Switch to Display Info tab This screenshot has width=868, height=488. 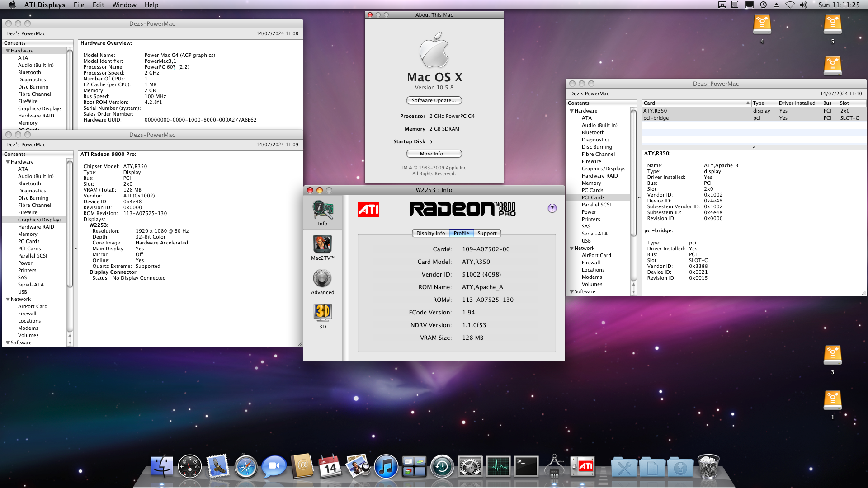click(x=430, y=233)
